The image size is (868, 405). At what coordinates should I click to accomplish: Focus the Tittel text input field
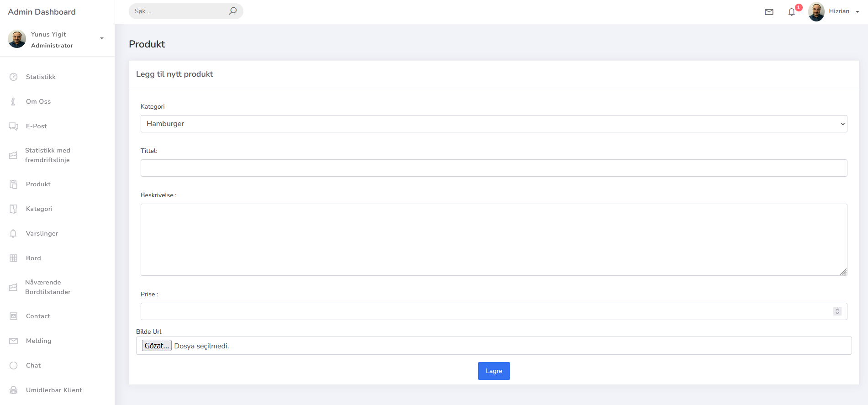[494, 168]
